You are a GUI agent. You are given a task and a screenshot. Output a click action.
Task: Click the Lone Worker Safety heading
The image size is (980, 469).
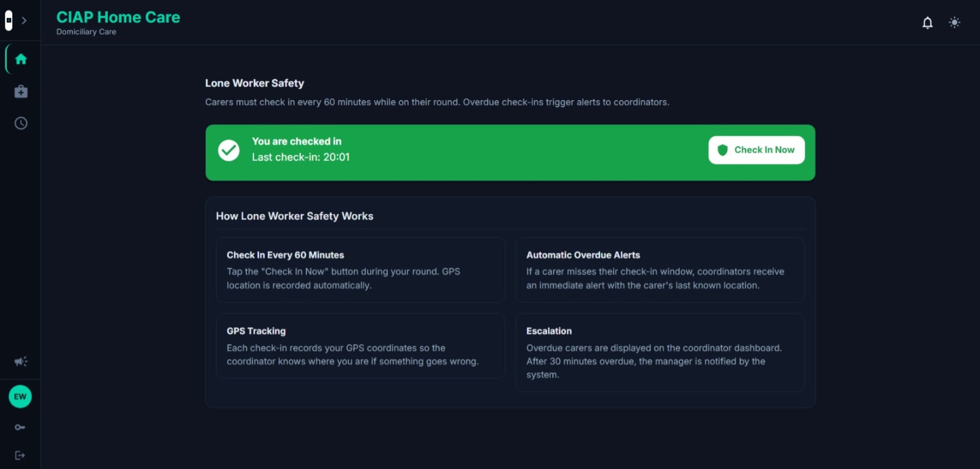[x=255, y=83]
